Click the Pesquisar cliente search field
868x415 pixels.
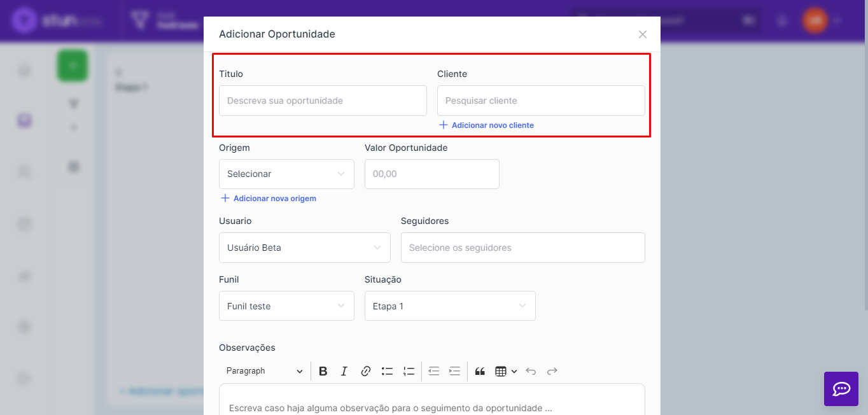[541, 101]
